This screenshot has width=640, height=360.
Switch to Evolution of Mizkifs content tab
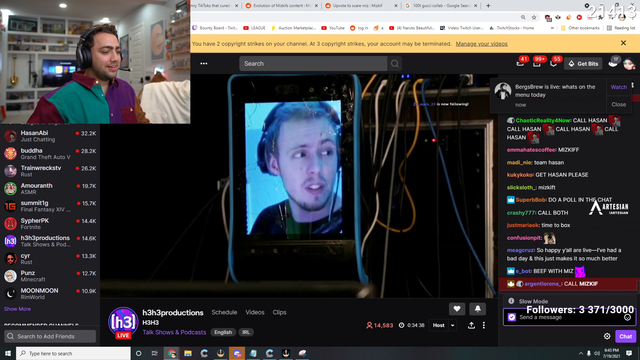pyautogui.click(x=281, y=6)
